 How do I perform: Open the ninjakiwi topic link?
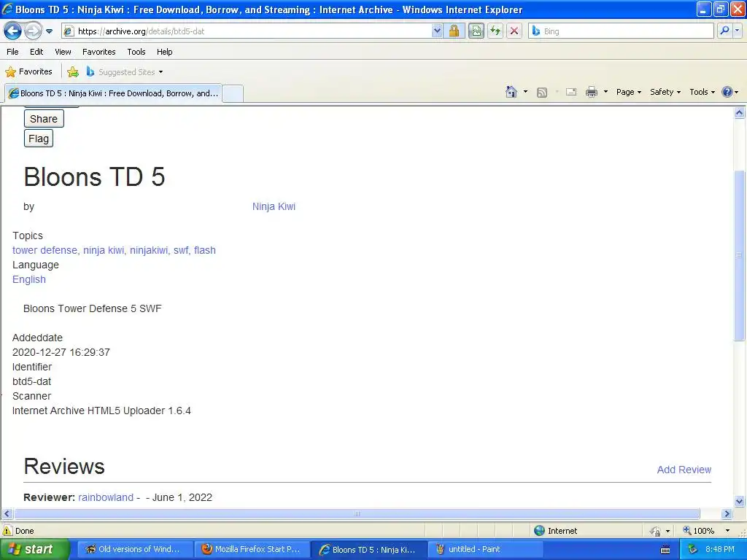(149, 251)
